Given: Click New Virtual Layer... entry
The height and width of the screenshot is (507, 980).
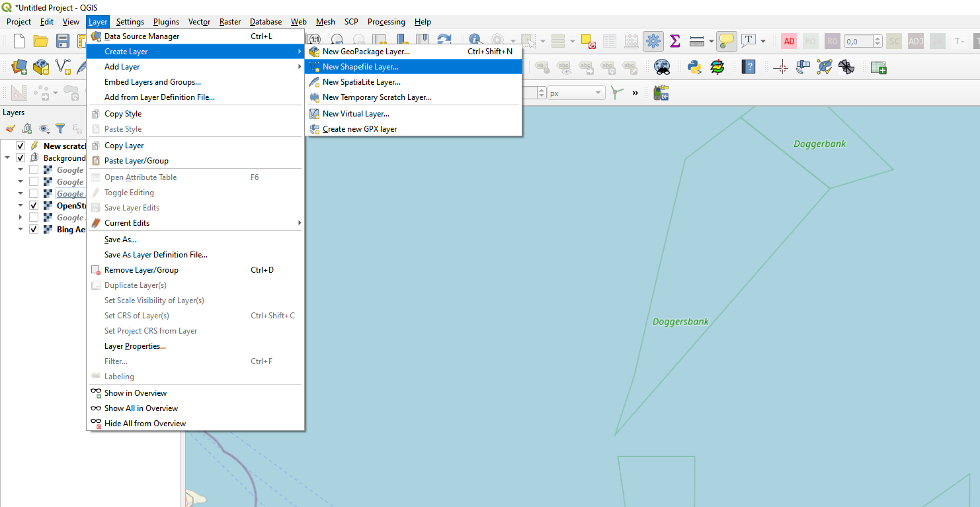Looking at the screenshot, I should 414,114.
